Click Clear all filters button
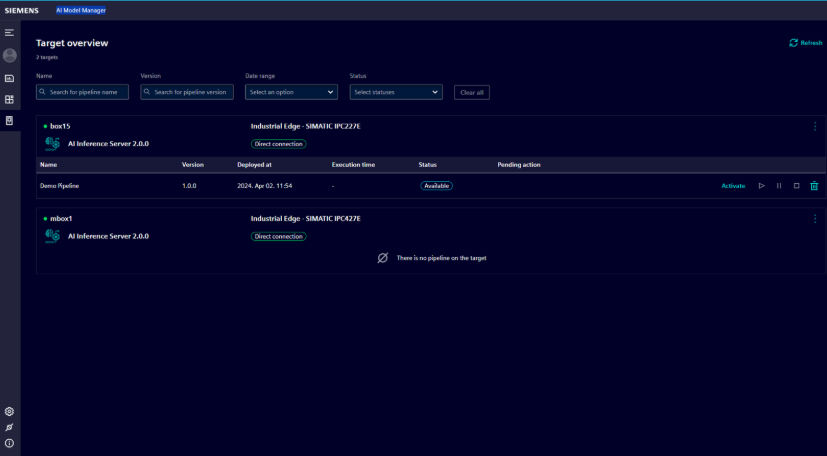827x456 pixels. point(472,92)
